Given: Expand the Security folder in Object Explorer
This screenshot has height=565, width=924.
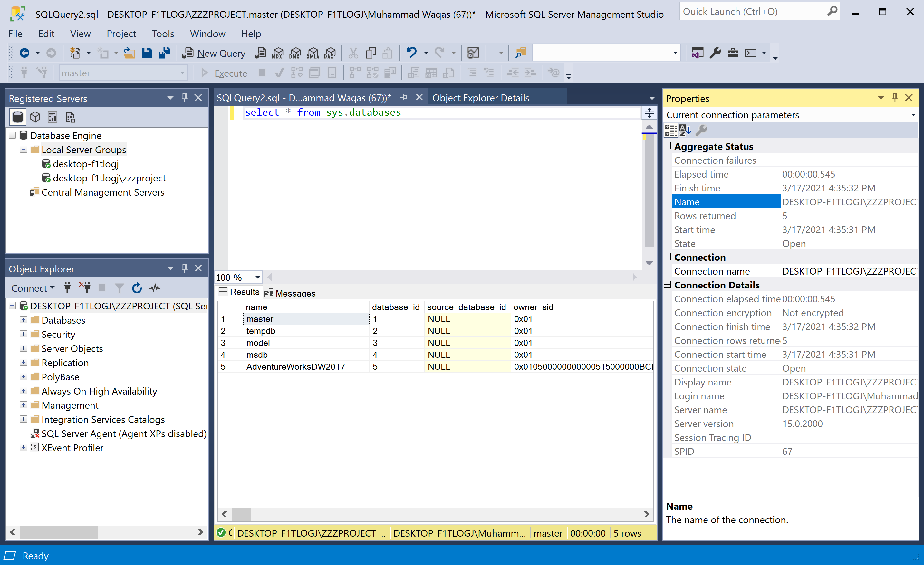Looking at the screenshot, I should coord(23,334).
